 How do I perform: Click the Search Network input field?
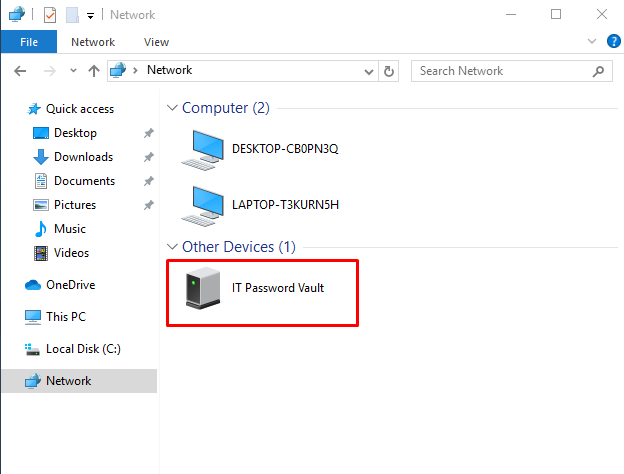pos(505,71)
